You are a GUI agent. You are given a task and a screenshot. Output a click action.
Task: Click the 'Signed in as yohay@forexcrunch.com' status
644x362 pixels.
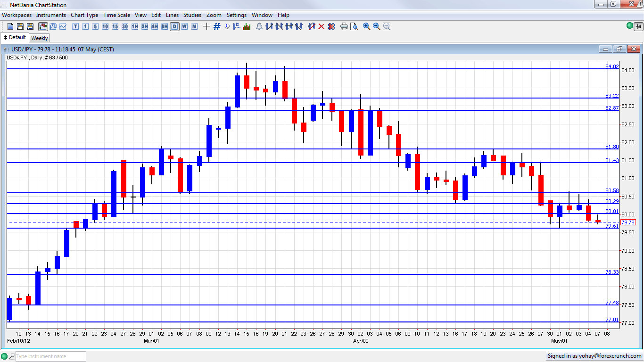tap(595, 356)
